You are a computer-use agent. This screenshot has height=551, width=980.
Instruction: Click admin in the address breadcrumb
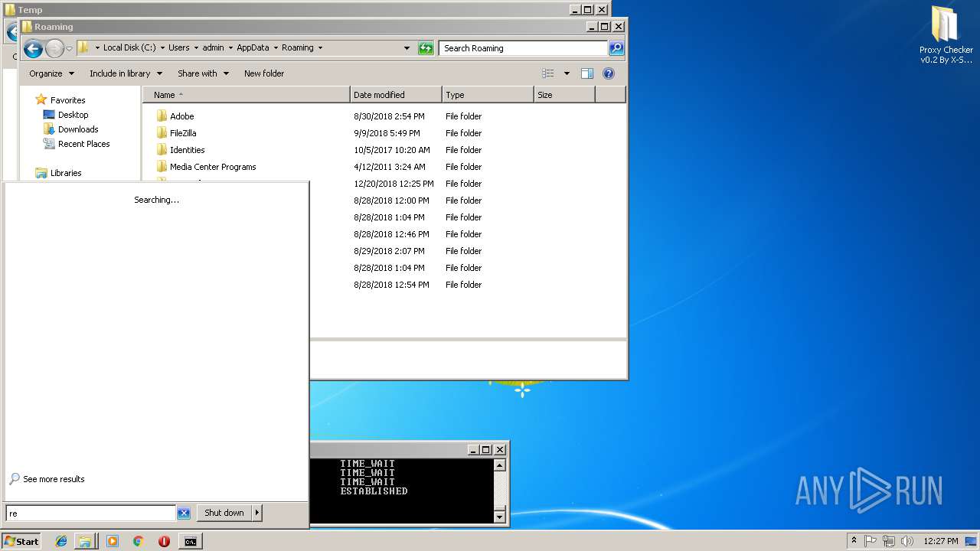tap(213, 47)
